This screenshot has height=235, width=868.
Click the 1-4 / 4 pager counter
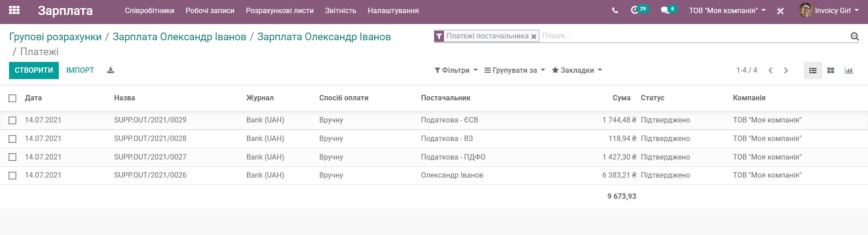point(746,70)
